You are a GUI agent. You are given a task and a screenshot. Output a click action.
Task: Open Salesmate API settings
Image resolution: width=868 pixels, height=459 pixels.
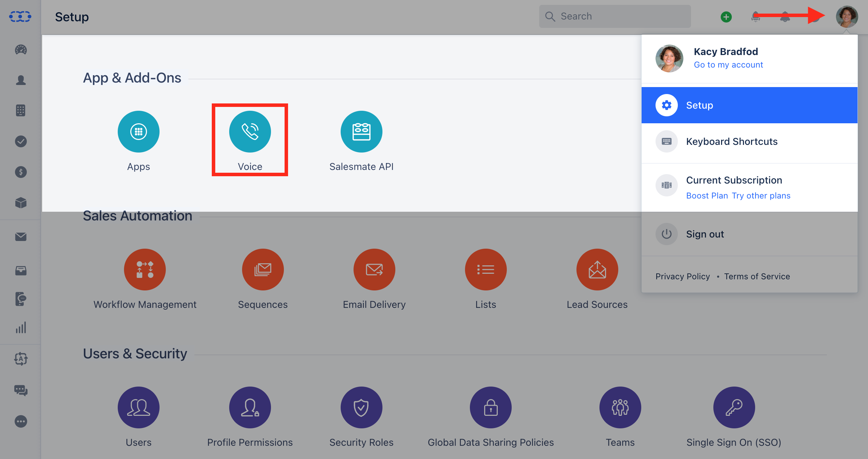(x=361, y=132)
